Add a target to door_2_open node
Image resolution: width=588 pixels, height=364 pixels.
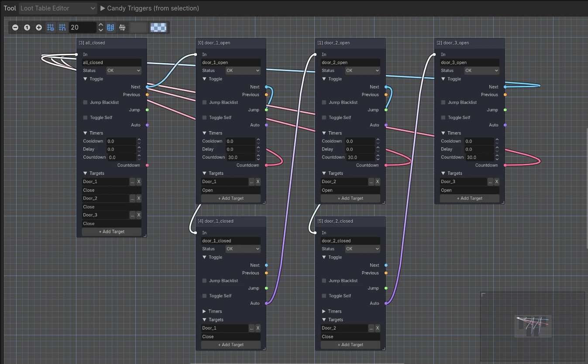click(351, 198)
